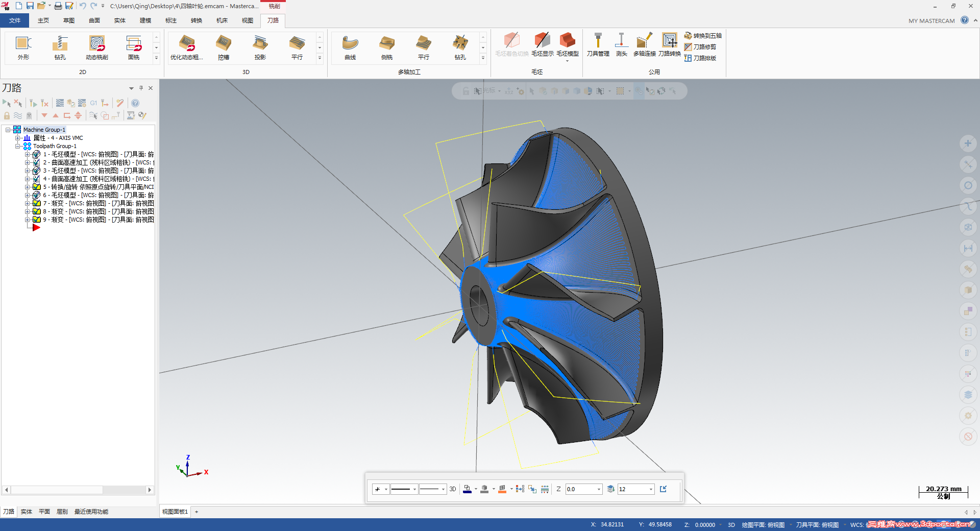
Task: Open the 曲线 multiaxis curve toolpath
Action: (x=350, y=47)
